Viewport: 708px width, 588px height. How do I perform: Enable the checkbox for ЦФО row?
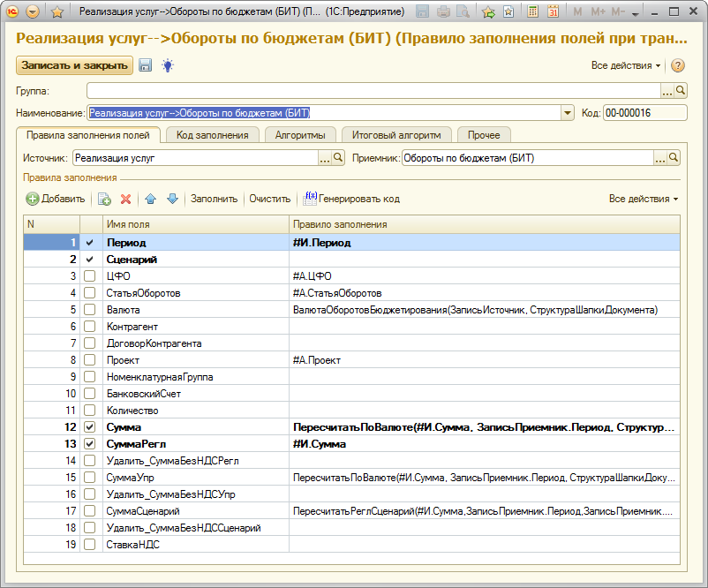(x=89, y=276)
